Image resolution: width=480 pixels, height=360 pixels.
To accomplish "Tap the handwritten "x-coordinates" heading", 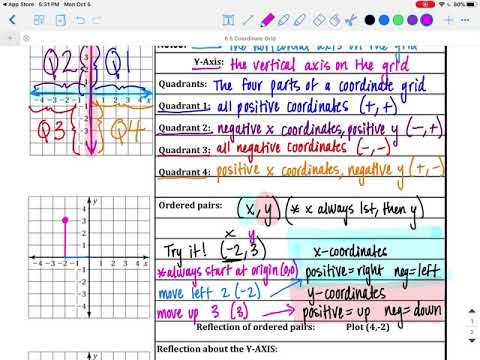I will 350,252.
